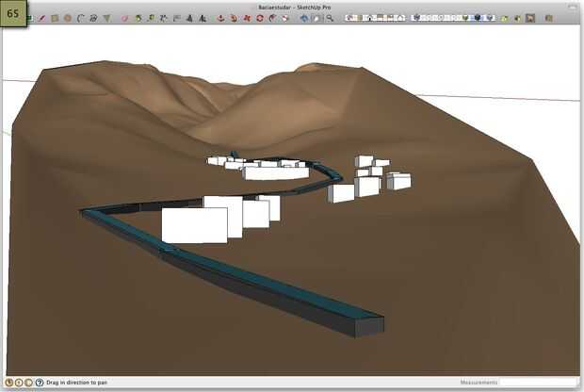Select the Move tool

(x=247, y=18)
